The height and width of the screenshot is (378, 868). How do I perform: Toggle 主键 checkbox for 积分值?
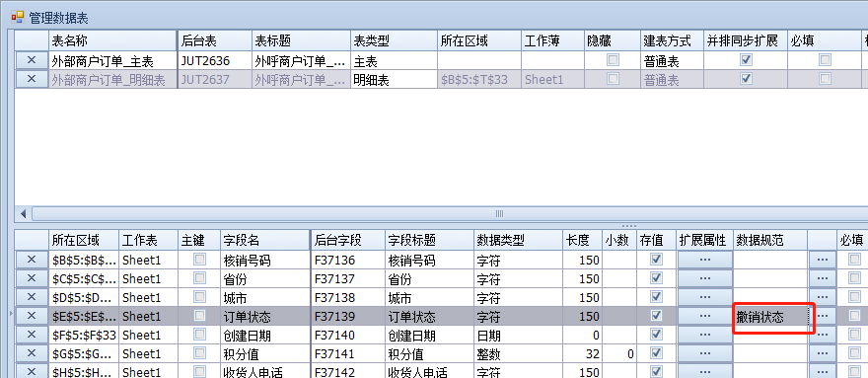[199, 353]
